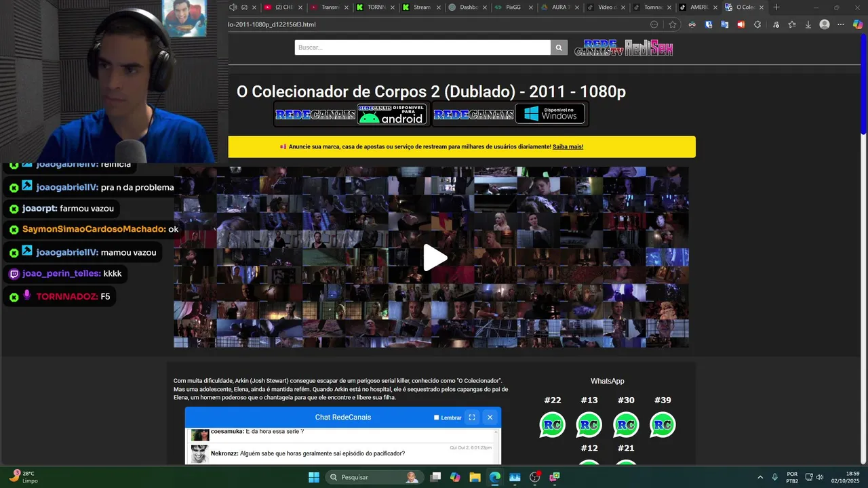Screen dimensions: 868x488
Task: Switch to the Dashboard tab
Action: pyautogui.click(x=468, y=7)
